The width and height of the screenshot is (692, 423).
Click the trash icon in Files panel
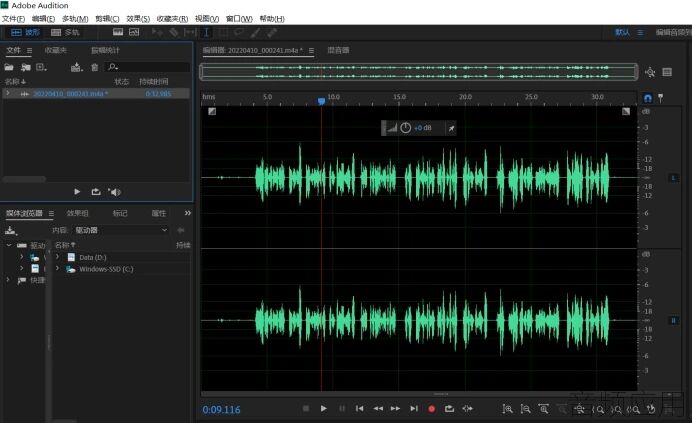[x=94, y=67]
